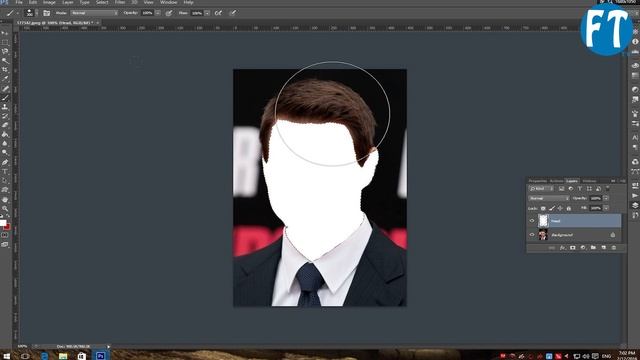Open the layer blend mode dropdown
This screenshot has width=640, height=360.
[549, 198]
